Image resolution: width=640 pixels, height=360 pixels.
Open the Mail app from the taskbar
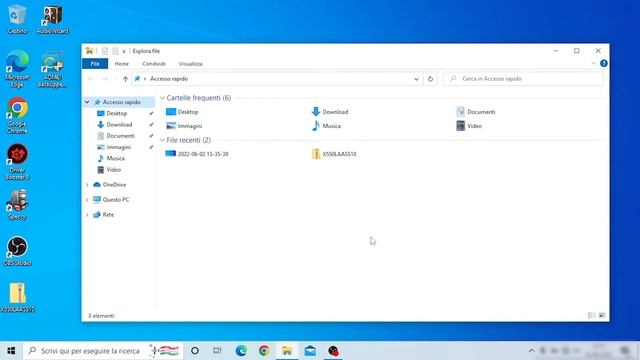310,351
